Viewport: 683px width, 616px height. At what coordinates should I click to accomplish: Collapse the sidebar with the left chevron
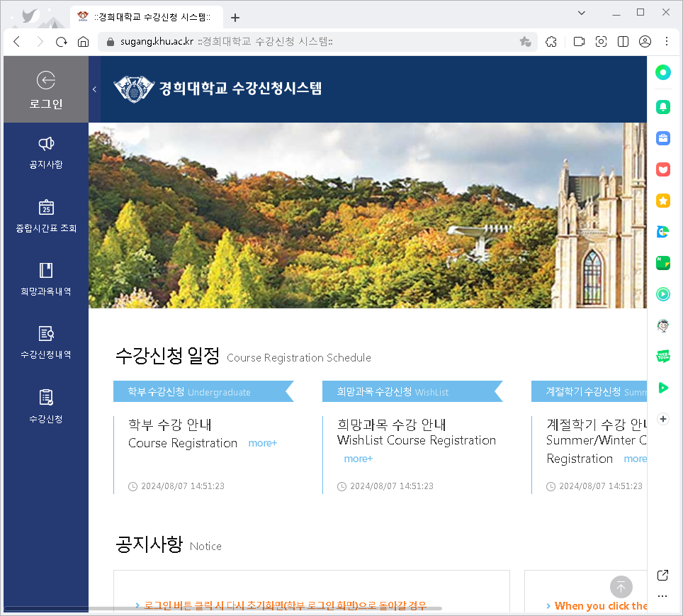pos(94,89)
